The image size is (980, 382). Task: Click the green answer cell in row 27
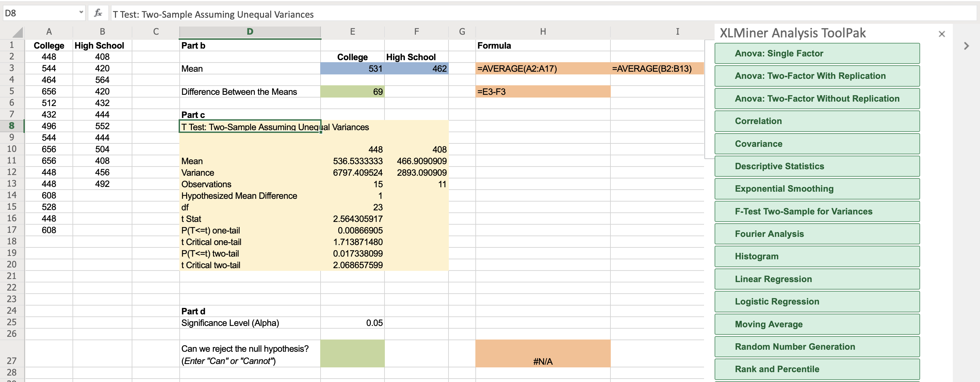point(352,353)
